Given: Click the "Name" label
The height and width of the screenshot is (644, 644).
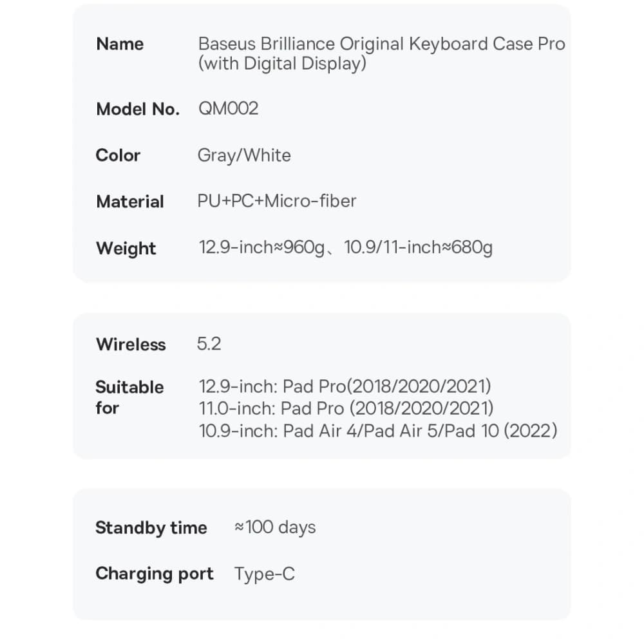Looking at the screenshot, I should pos(120,44).
